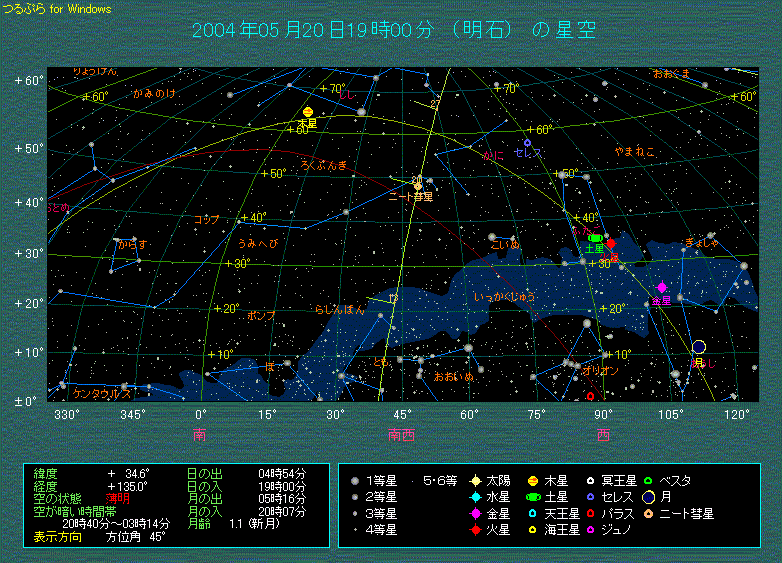The height and width of the screenshot is (563, 782).
Task: Click the ベスタ icon in the legend
Action: pos(648,481)
